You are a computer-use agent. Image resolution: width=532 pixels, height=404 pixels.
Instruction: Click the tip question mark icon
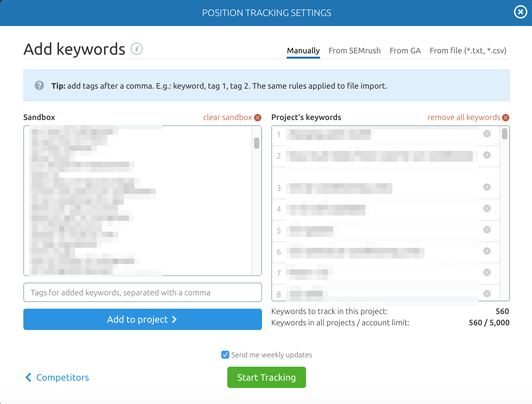point(39,86)
